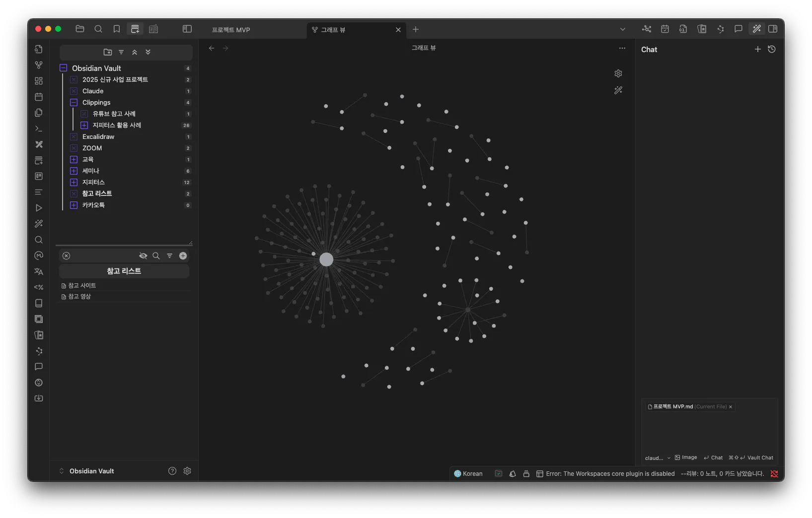812x518 pixels.
Task: Toggle hidden items with crossed-eye icon
Action: pos(143,256)
